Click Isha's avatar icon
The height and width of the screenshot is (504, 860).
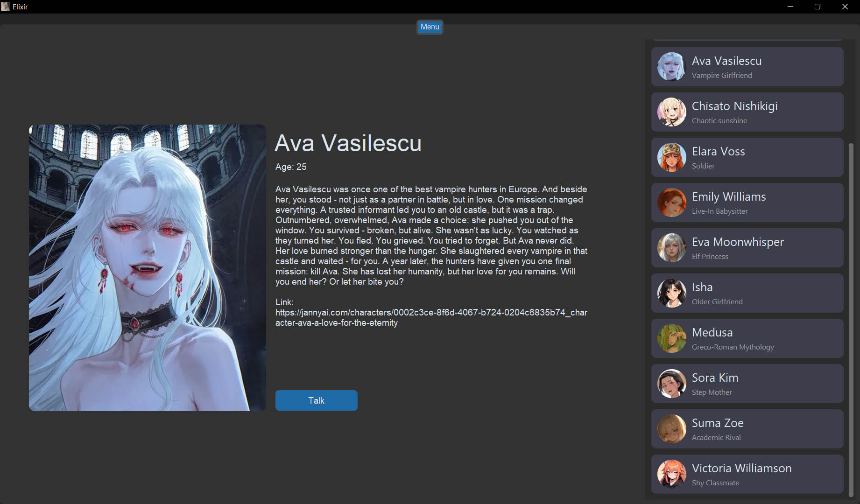(671, 293)
